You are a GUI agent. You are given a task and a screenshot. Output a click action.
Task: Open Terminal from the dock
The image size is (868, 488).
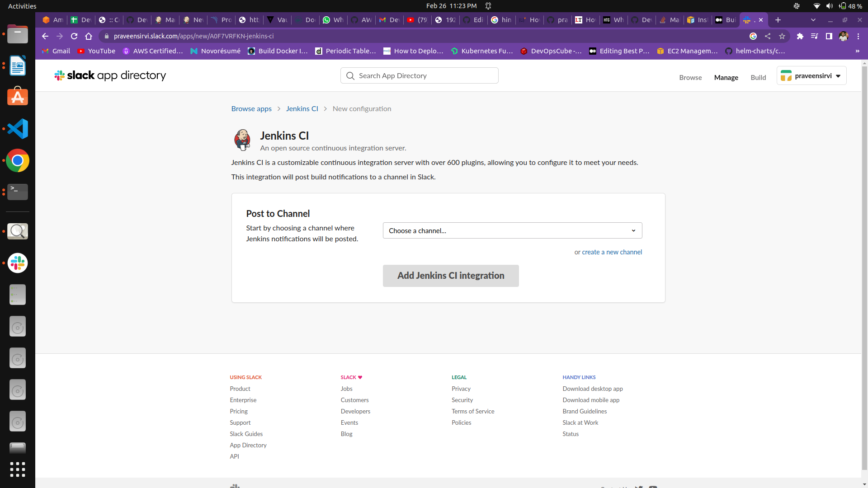pyautogui.click(x=18, y=192)
